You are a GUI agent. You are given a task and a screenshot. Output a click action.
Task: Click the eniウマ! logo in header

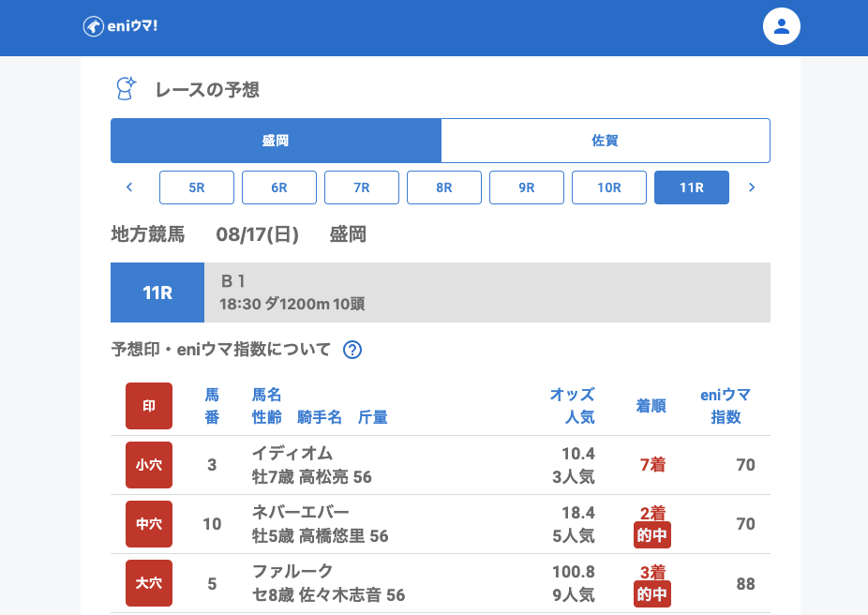coord(120,26)
